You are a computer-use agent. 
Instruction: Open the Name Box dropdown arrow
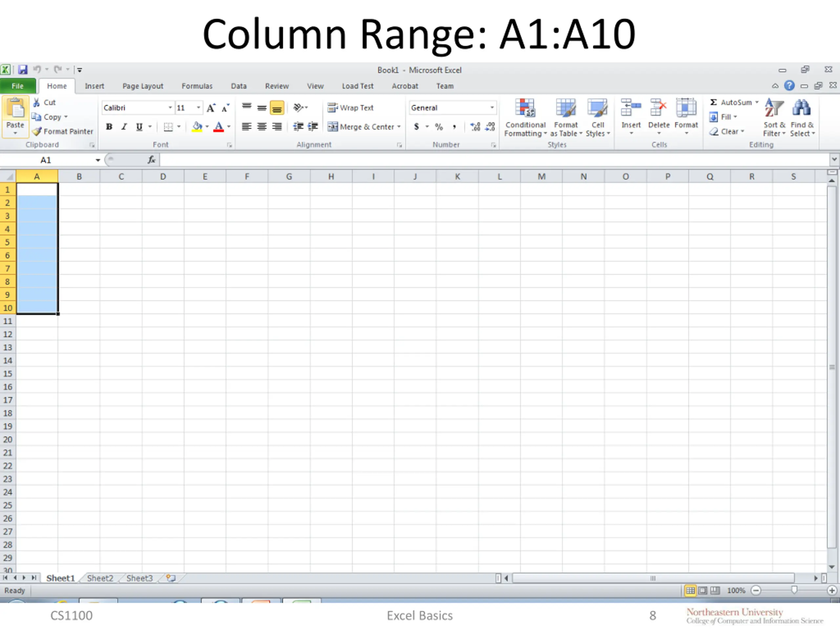(x=97, y=160)
